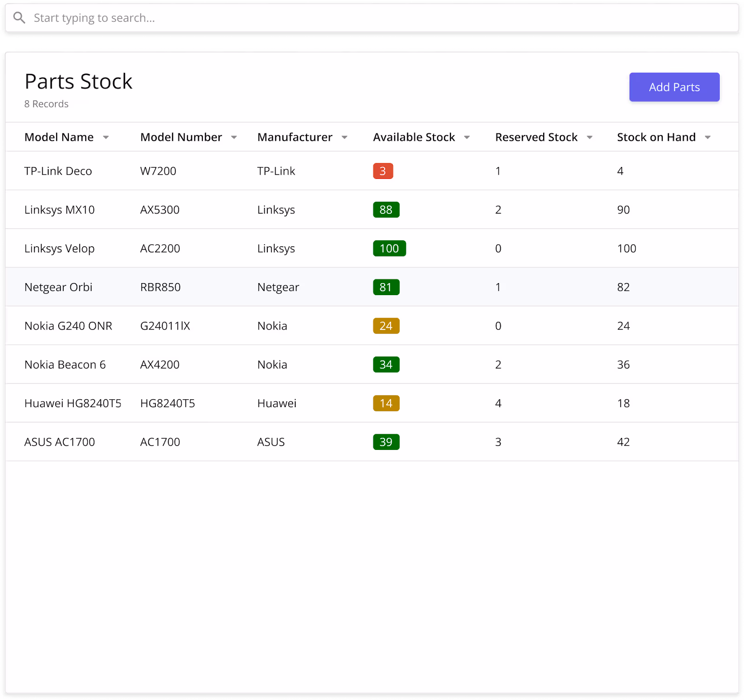This screenshot has height=700, width=744.
Task: Click model number G24011IX
Action: click(x=165, y=326)
